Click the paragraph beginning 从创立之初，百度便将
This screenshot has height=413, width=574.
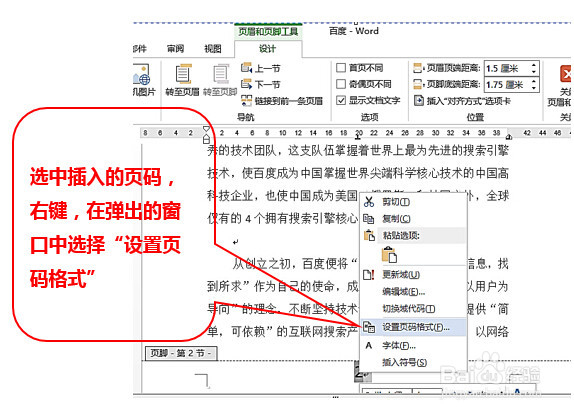295,263
